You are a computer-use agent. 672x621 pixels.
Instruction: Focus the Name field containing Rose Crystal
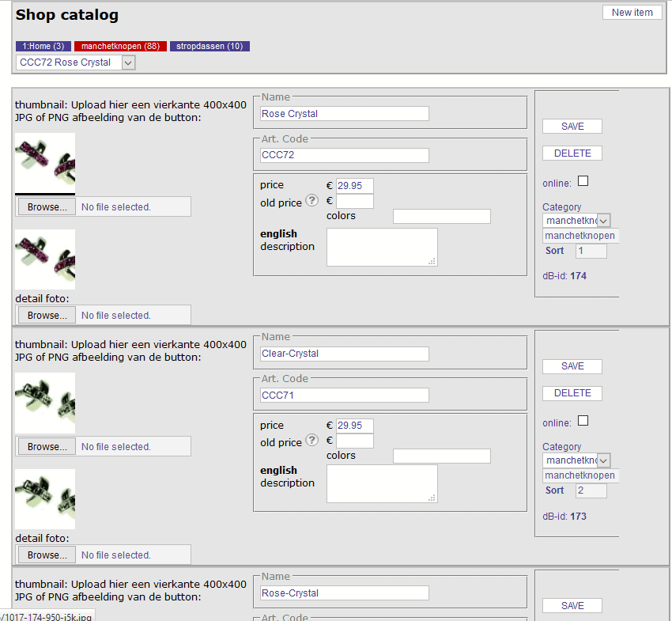pyautogui.click(x=345, y=114)
